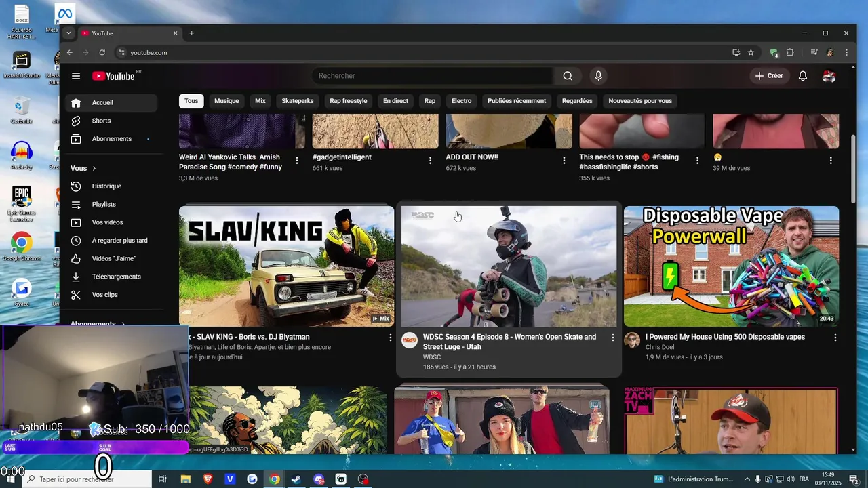Select the En direct filter chip
Screen dimensions: 868x488
tap(395, 101)
